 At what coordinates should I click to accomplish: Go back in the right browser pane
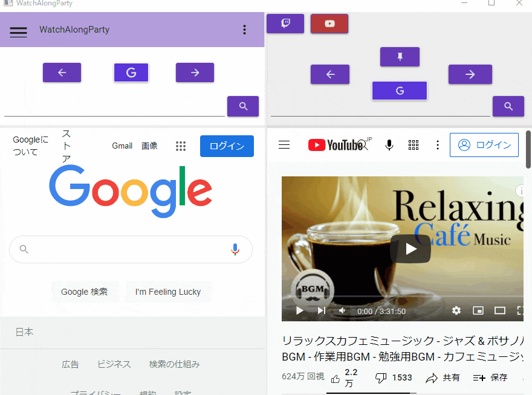click(x=330, y=74)
